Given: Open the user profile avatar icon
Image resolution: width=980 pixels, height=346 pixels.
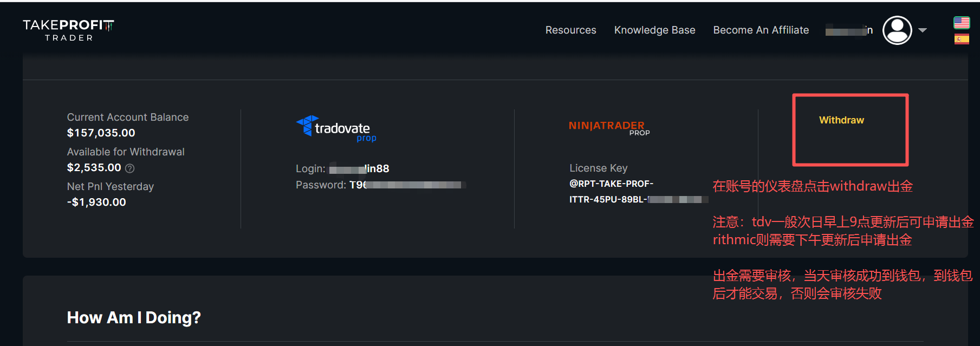Looking at the screenshot, I should point(897,30).
